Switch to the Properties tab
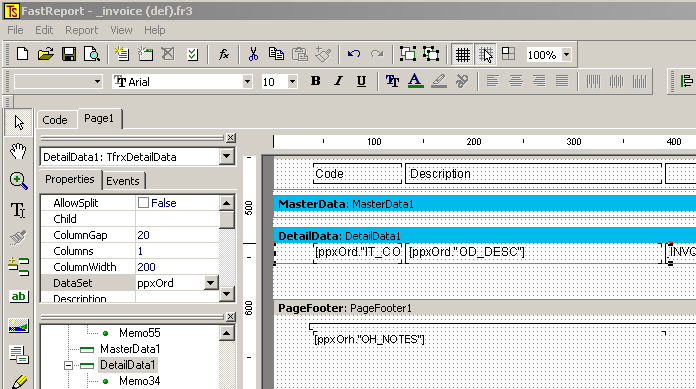The height and width of the screenshot is (389, 696). 70,179
